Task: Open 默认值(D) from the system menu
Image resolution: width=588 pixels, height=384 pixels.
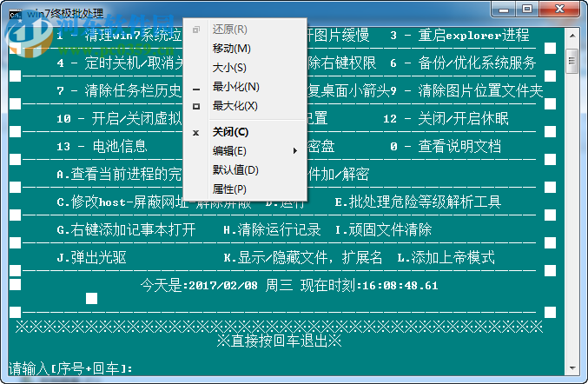Action: [x=245, y=170]
